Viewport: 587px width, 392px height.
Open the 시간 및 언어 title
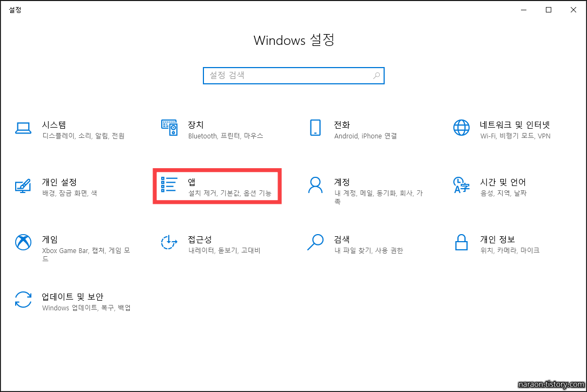click(503, 182)
